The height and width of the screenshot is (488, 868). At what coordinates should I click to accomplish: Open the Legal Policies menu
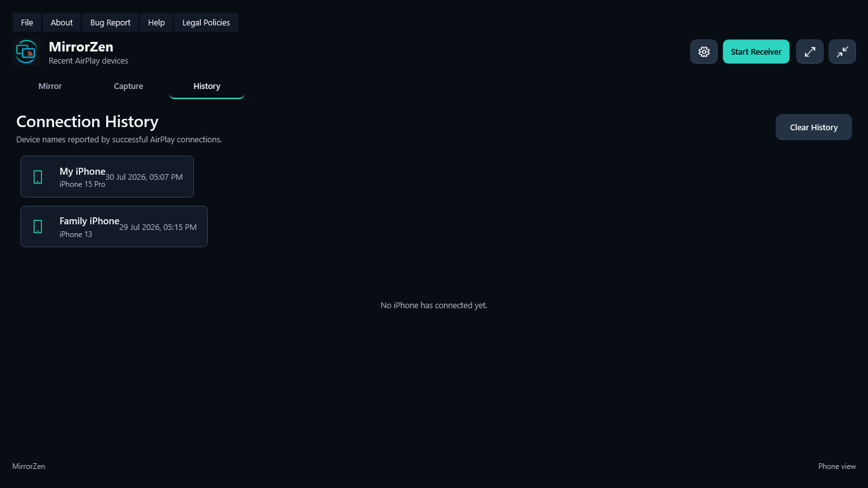(x=206, y=22)
